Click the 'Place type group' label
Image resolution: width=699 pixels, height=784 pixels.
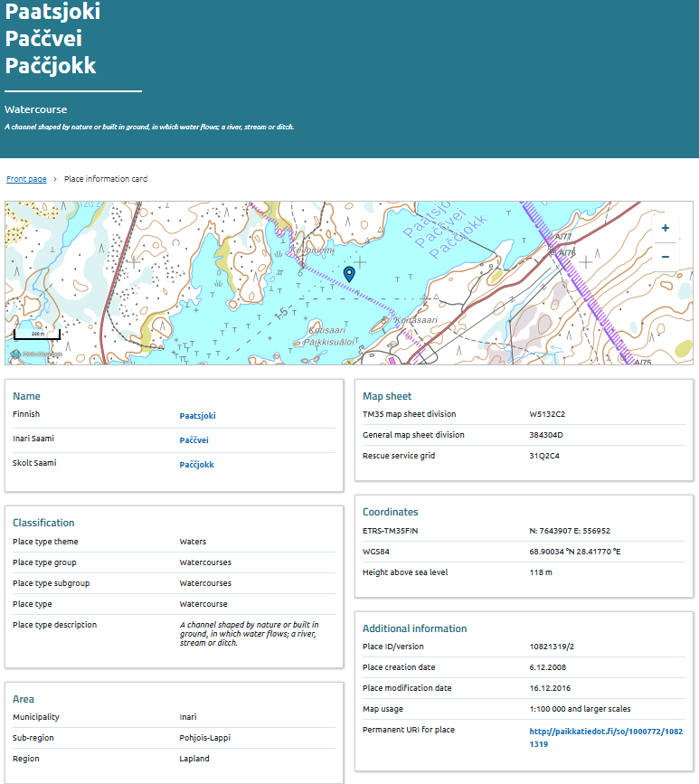tap(44, 562)
